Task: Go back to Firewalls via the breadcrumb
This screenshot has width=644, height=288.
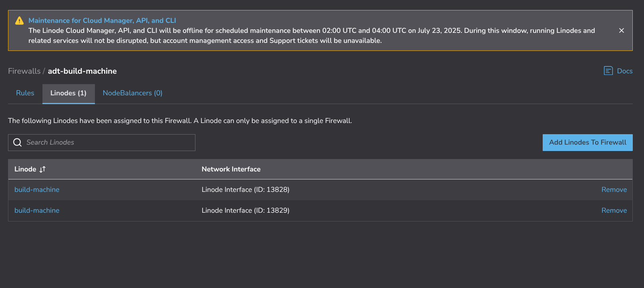Action: 24,71
